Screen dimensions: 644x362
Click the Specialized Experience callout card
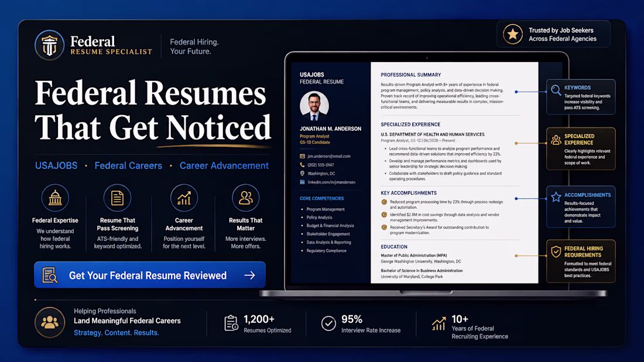pos(581,149)
